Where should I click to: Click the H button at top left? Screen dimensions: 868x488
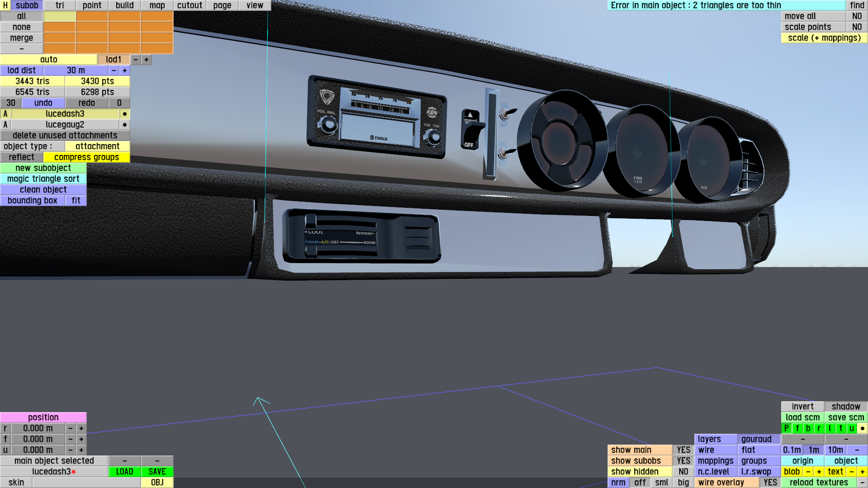click(x=5, y=5)
